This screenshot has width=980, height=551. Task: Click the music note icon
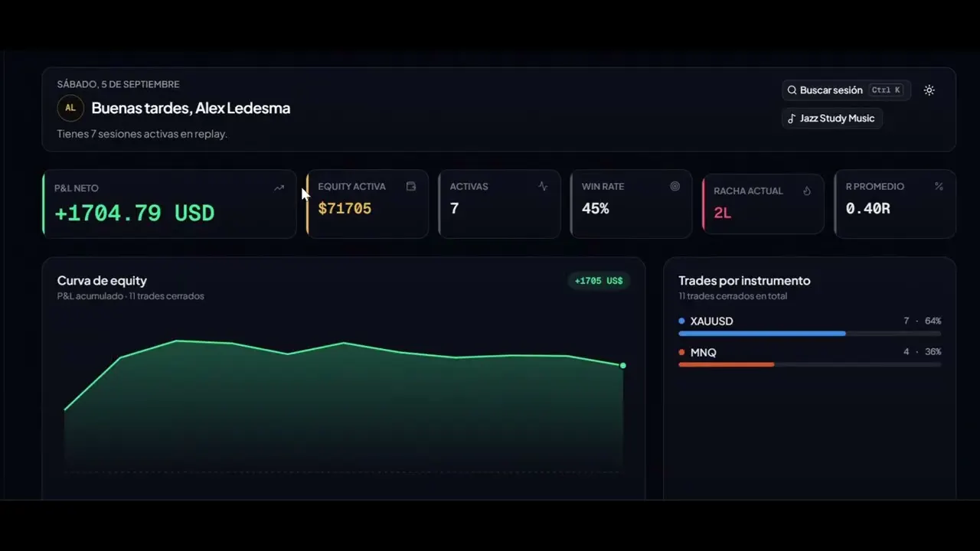792,119
